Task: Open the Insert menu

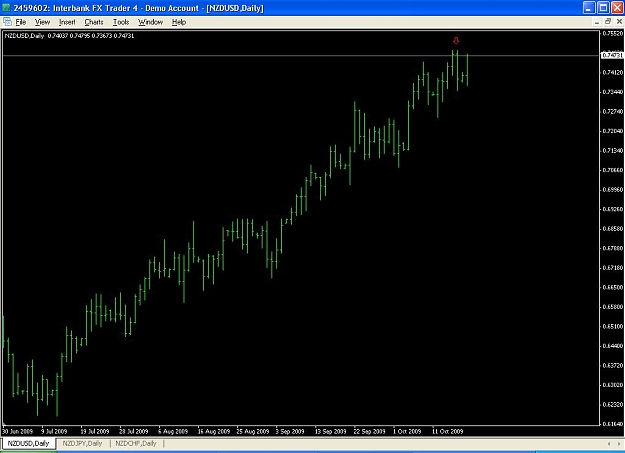Action: click(x=67, y=22)
